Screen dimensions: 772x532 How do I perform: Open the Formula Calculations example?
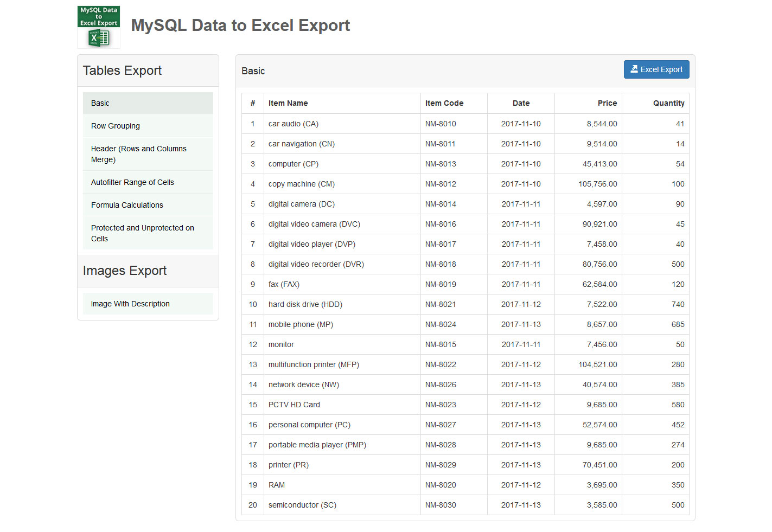[x=148, y=205]
